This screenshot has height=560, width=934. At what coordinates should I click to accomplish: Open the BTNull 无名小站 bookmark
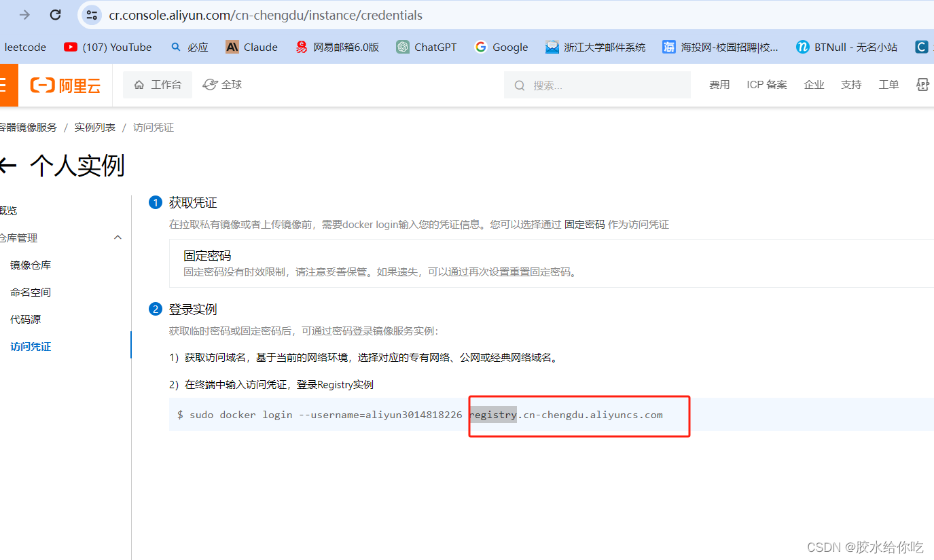pyautogui.click(x=847, y=47)
